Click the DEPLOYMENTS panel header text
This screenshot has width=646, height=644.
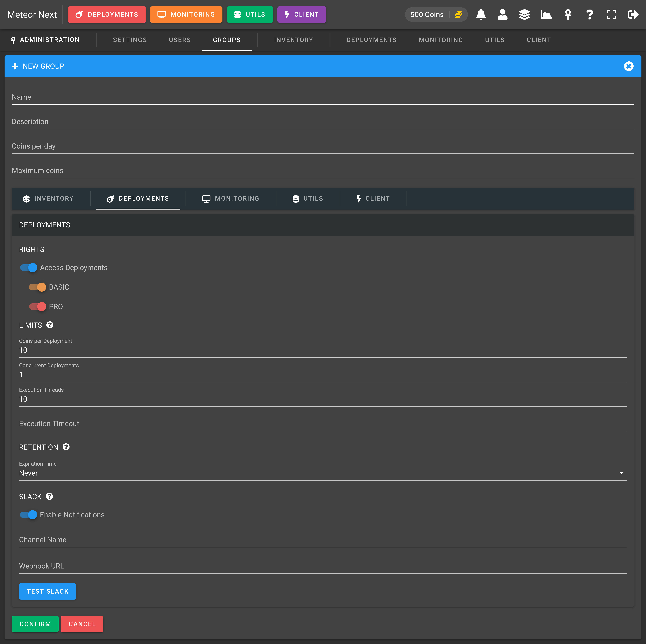point(44,225)
